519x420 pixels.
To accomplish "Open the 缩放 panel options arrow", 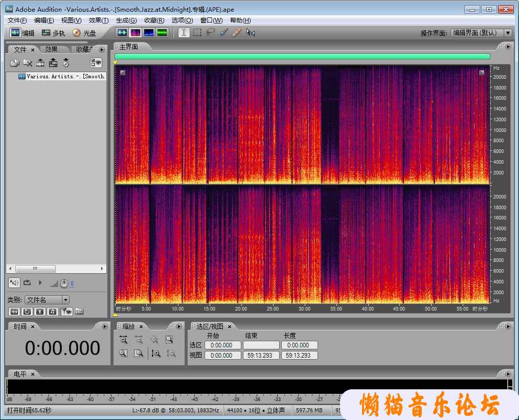I will [179, 326].
